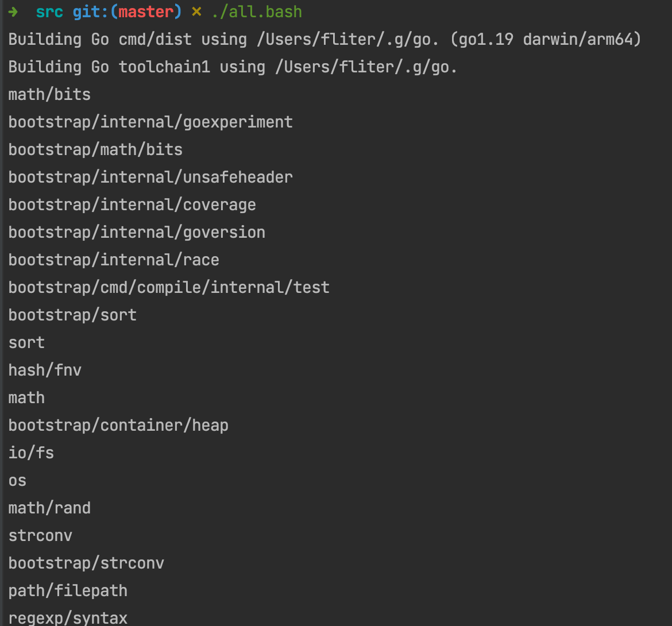The width and height of the screenshot is (672, 626).
Task: Click the red master branch name
Action: 146,12
